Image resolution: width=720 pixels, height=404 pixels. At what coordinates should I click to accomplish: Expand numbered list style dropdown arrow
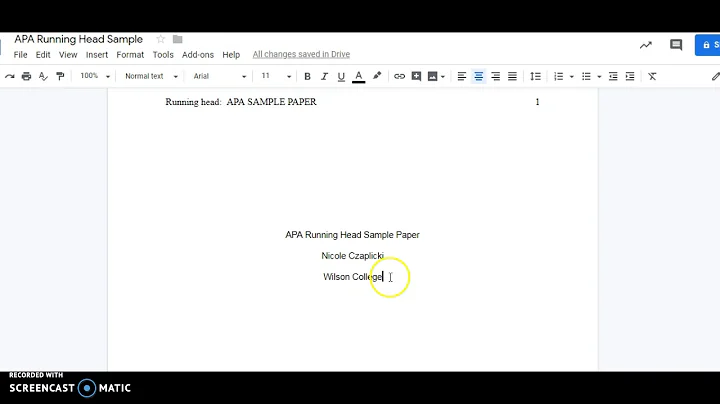click(572, 77)
